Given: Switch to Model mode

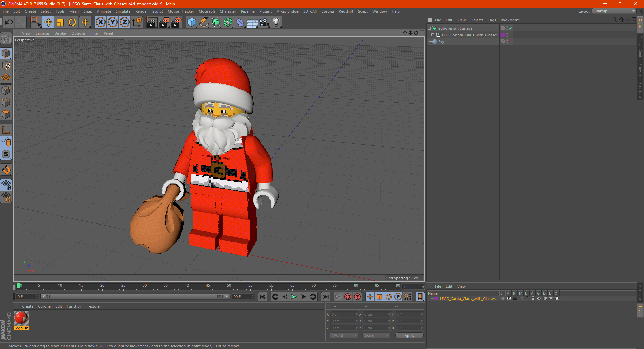Looking at the screenshot, I should click(x=6, y=53).
